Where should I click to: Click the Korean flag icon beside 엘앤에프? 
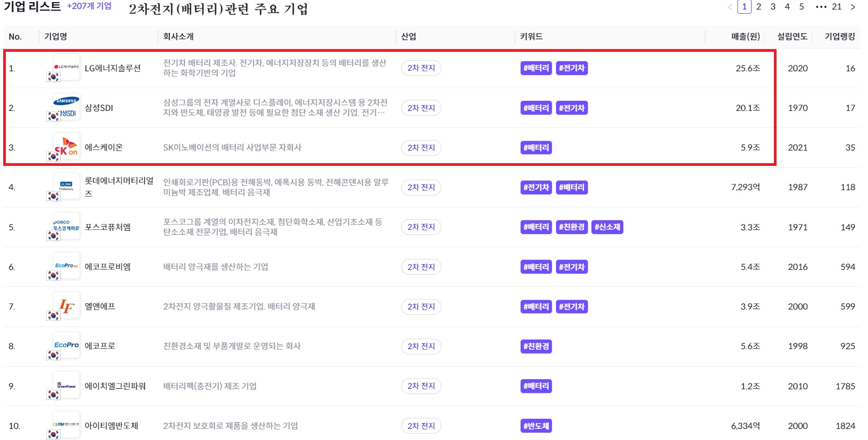coord(53,315)
